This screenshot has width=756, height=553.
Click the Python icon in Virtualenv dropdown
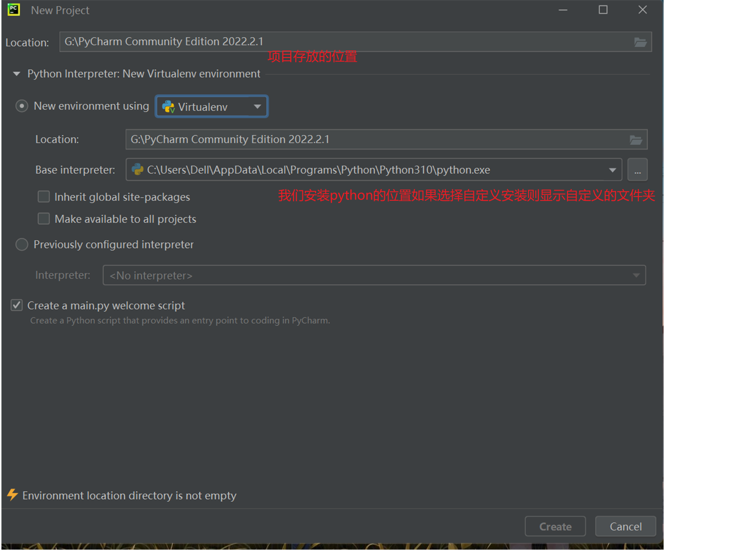point(168,107)
